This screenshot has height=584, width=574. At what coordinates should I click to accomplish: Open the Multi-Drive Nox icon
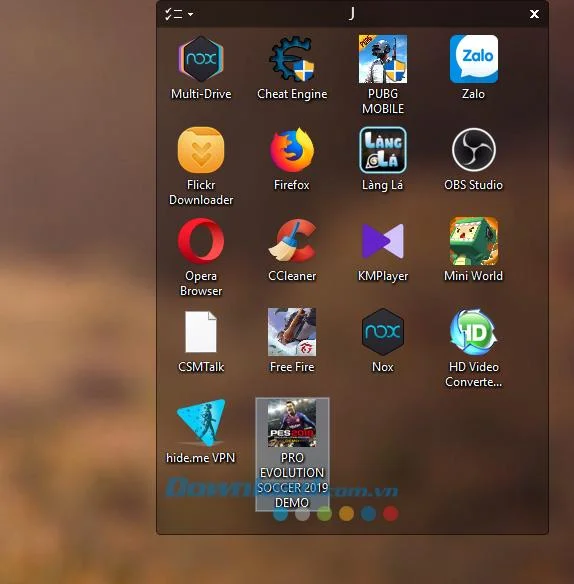(201, 59)
